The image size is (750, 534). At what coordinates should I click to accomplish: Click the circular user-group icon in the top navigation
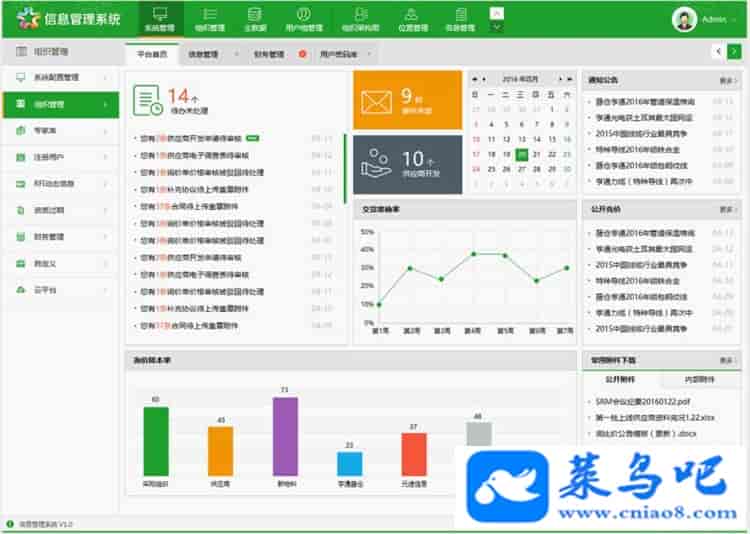tap(304, 14)
